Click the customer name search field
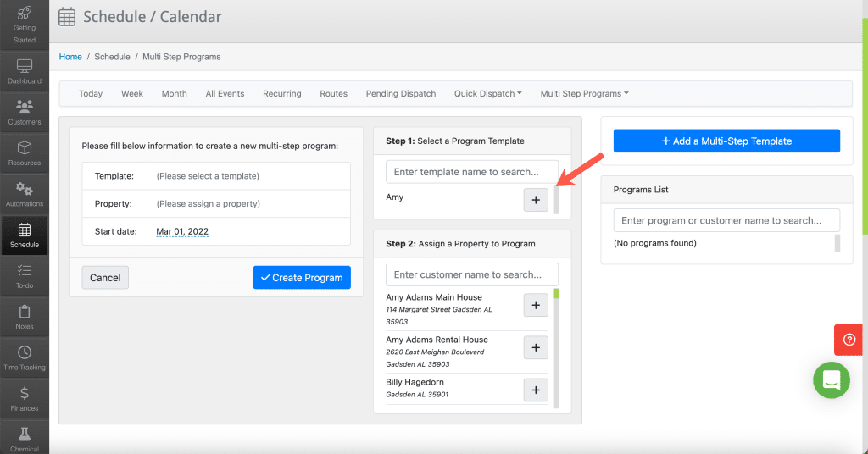 471,274
